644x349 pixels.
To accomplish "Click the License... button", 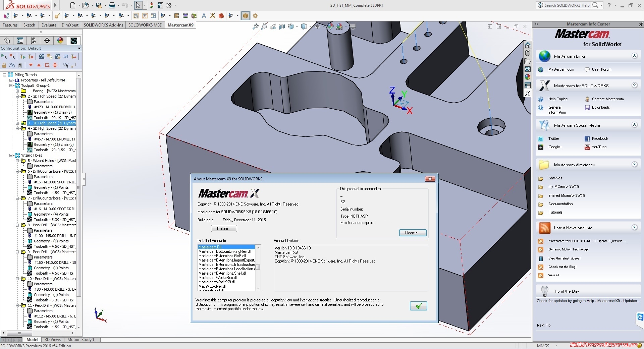I will pos(413,233).
